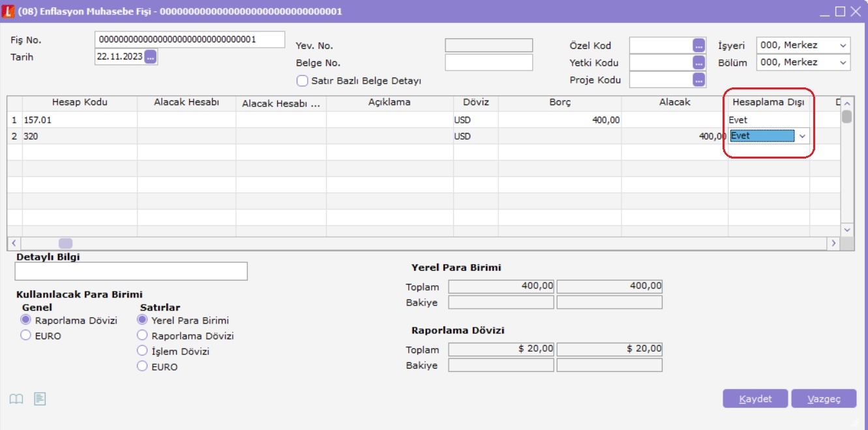Select İşlem Dövizi for Satırlar

point(142,351)
